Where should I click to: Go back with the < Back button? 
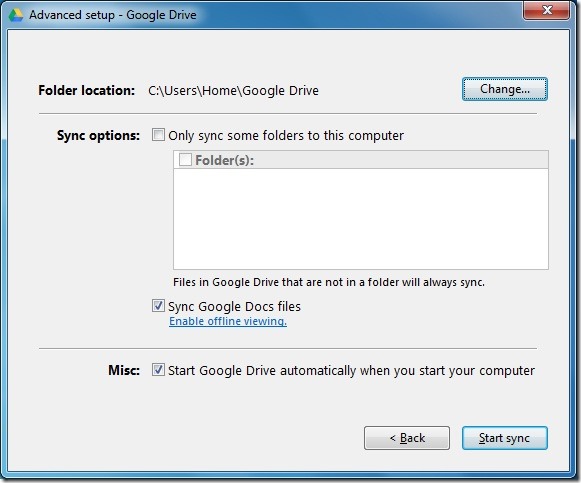point(407,438)
